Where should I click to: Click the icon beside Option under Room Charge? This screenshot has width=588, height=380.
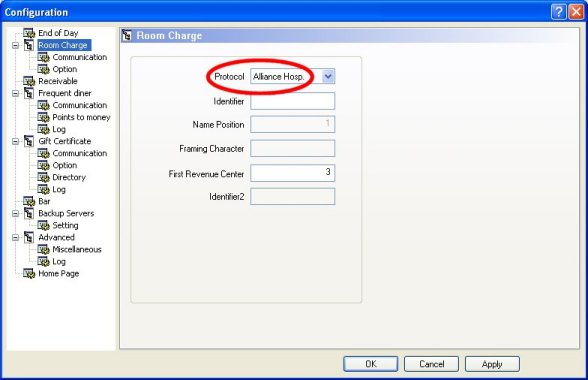coord(44,69)
